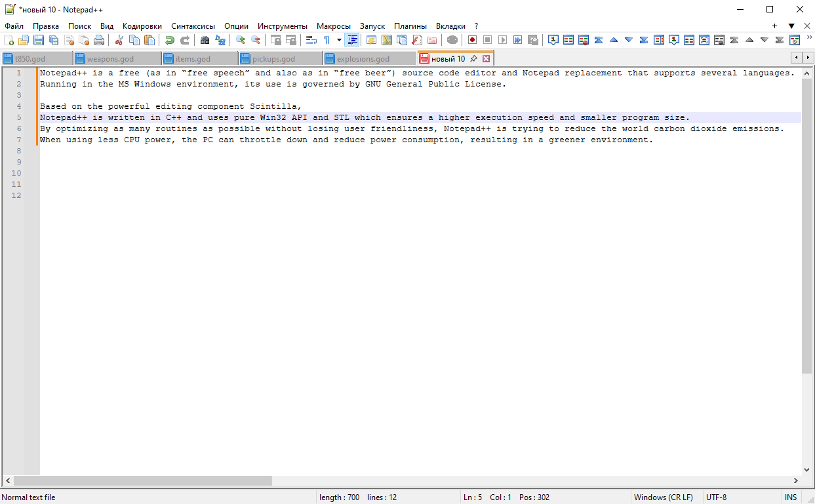
Task: Save the current file with the Save icon
Action: click(x=39, y=40)
